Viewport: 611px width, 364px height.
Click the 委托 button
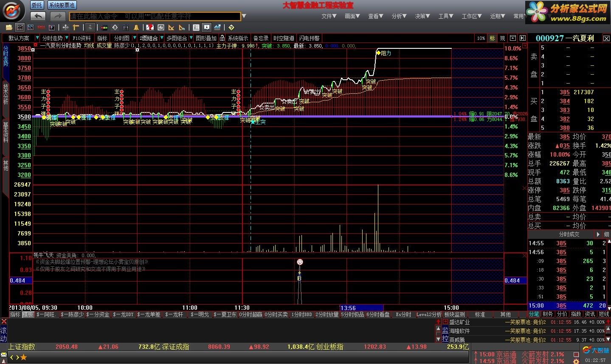tap(37, 5)
